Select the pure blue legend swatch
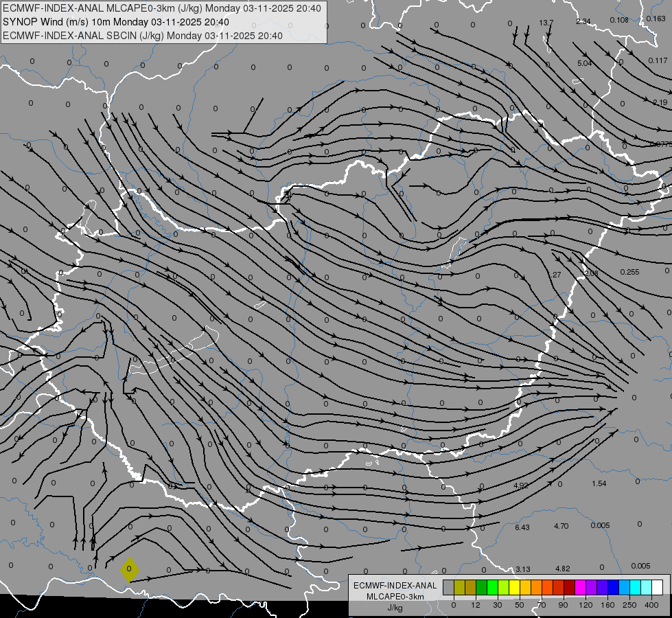672x618 pixels. click(614, 587)
